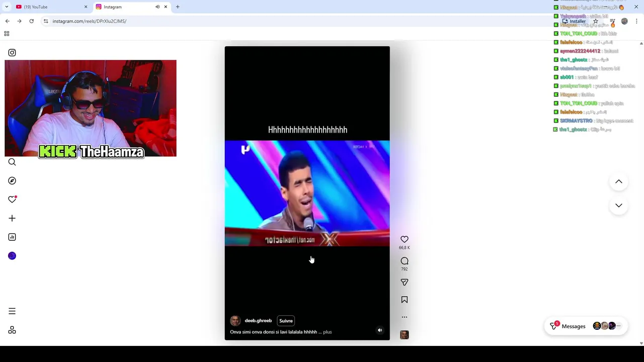Open reel options three dots
644x362 pixels.
(x=405, y=317)
